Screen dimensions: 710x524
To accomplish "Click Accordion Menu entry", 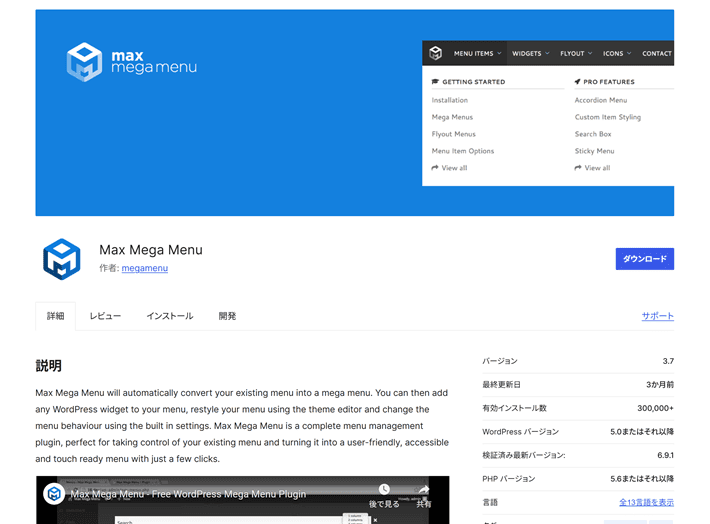I will (601, 100).
